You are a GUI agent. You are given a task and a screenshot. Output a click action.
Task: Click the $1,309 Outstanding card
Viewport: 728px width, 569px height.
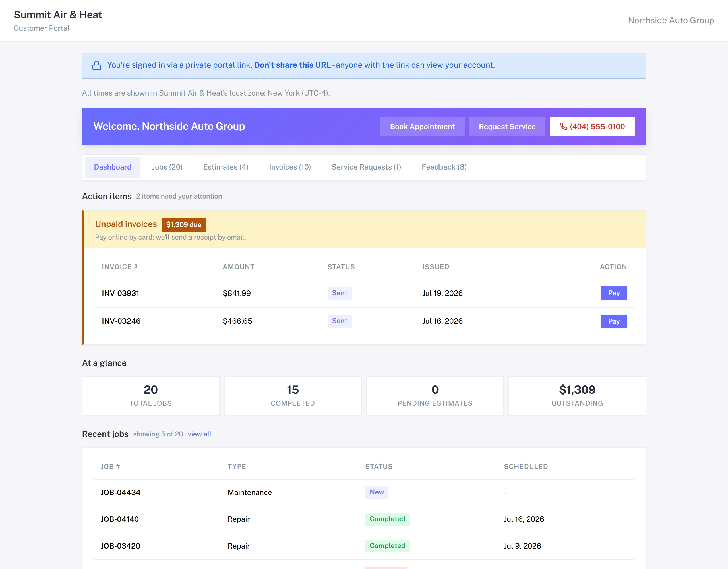(x=577, y=396)
